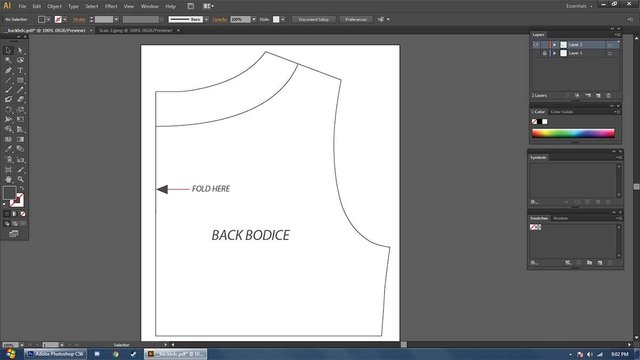Enable Draw Behind mode in toolbox
This screenshot has width=640, height=360.
pyautogui.click(x=15, y=224)
